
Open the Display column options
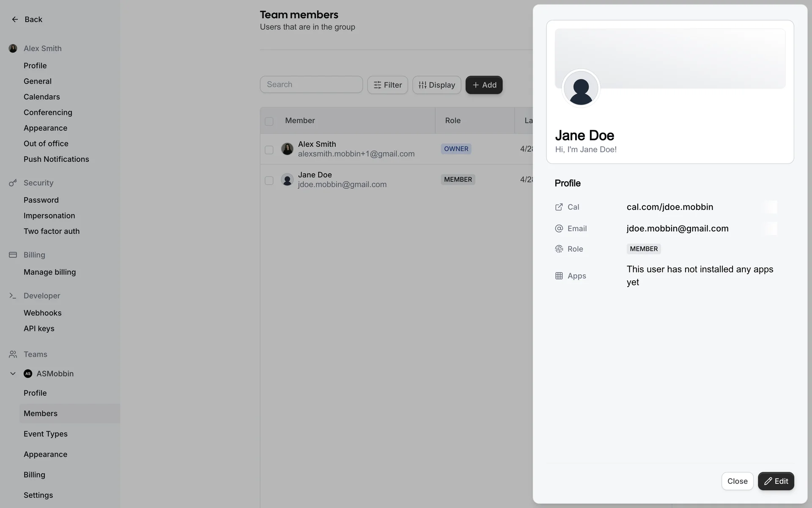click(436, 85)
